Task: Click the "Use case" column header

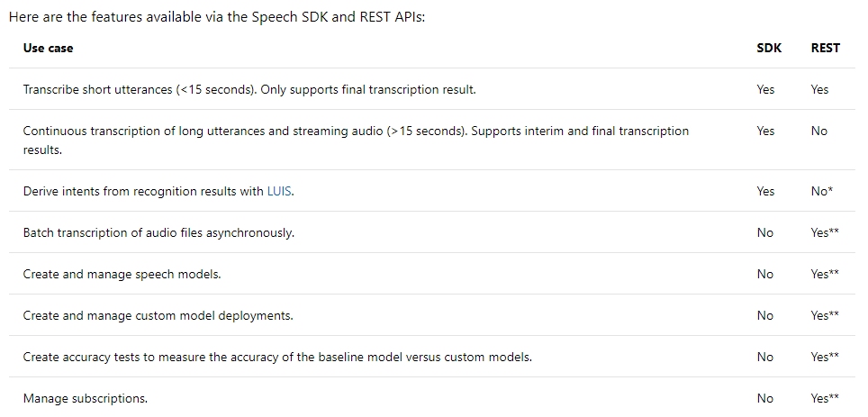Action: 48,48
